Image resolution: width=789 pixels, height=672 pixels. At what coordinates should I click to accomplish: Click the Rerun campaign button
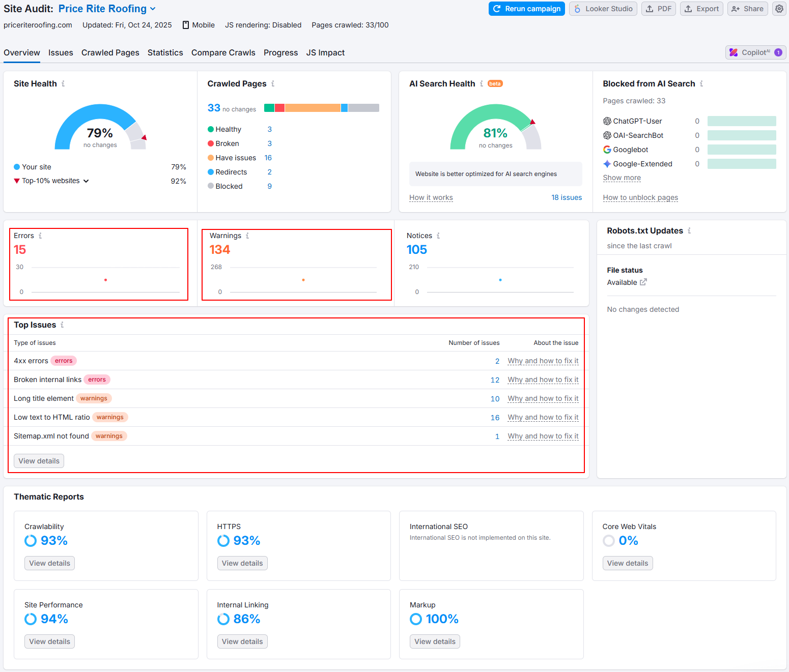[526, 9]
